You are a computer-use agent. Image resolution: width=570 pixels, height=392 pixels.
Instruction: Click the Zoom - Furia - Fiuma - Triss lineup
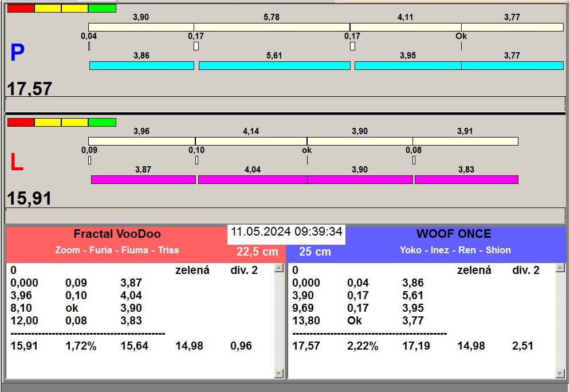117,250
